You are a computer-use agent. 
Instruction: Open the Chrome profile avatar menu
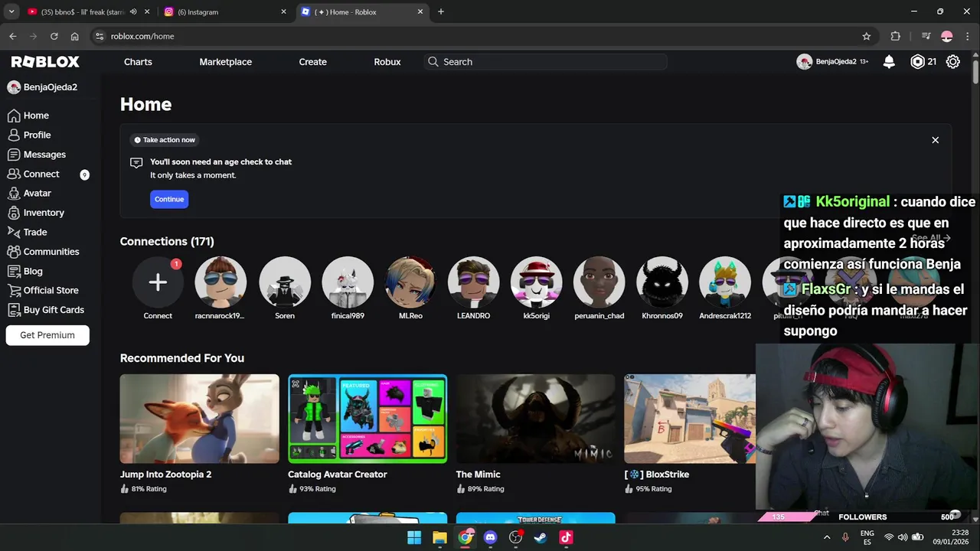click(x=947, y=36)
